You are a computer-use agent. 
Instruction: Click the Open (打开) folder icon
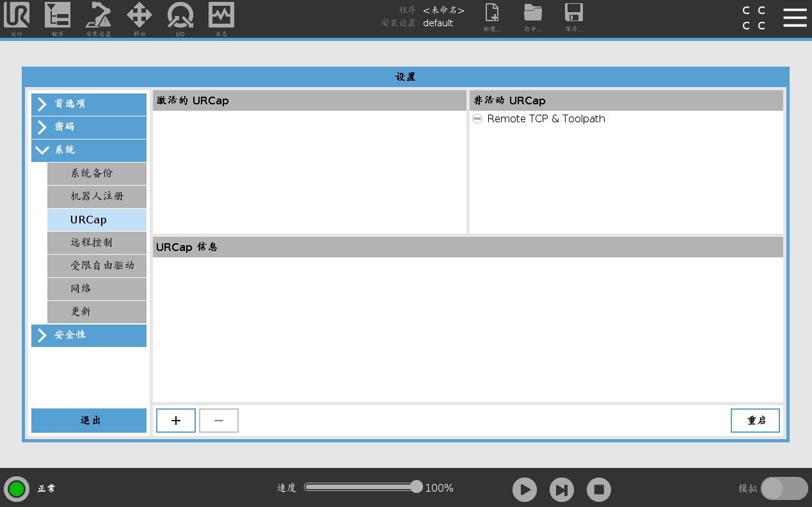pos(533,18)
